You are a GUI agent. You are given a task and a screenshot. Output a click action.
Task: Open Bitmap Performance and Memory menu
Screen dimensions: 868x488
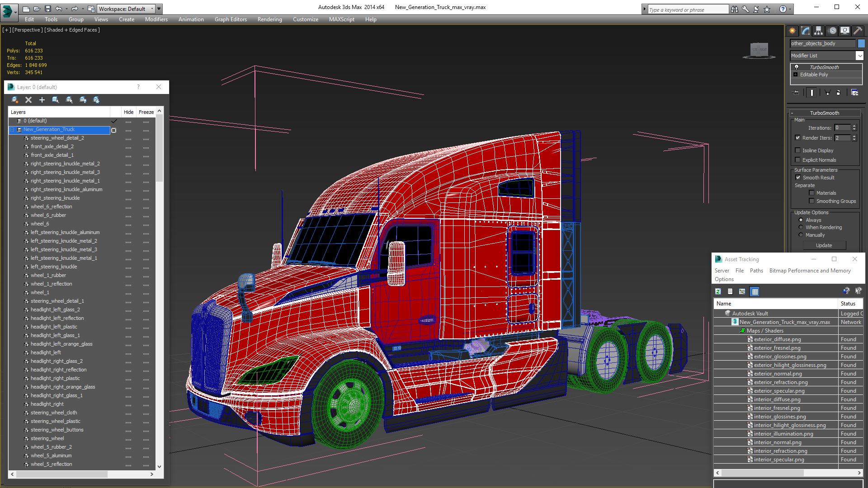click(810, 271)
